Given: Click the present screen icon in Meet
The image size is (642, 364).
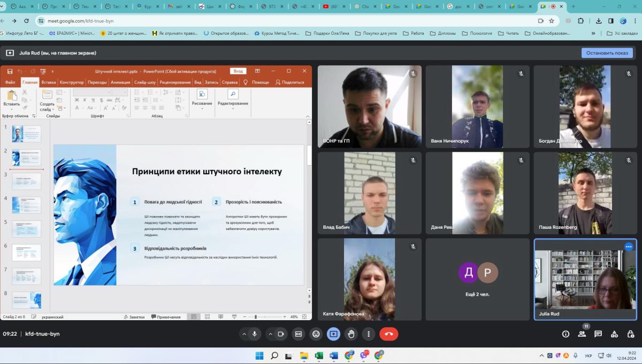Looking at the screenshot, I should 333,334.
